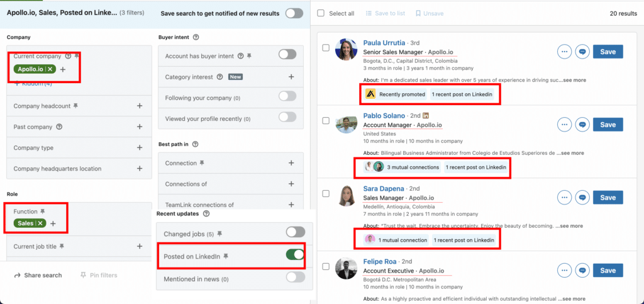Click pin icon beside Changed jobs
This screenshot has width=644, height=304.
pos(219,234)
